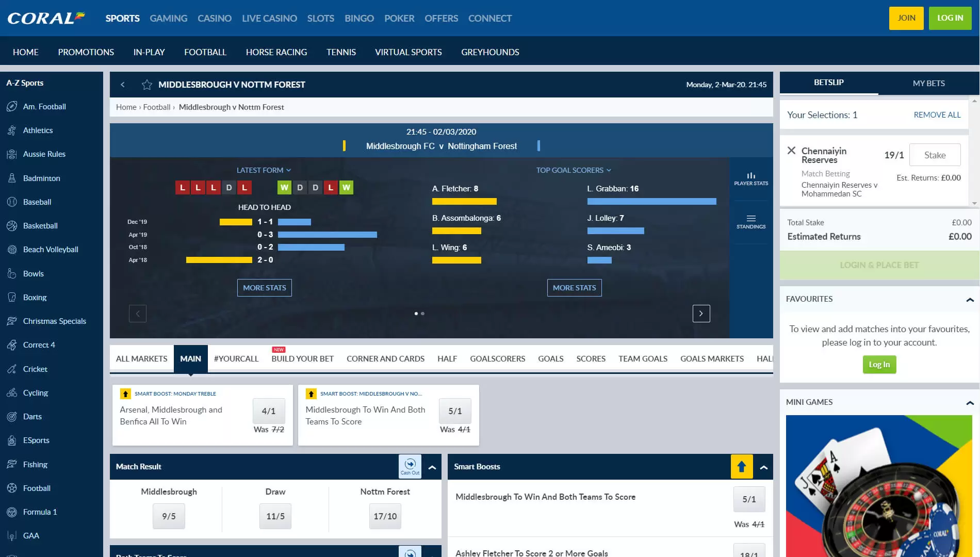The width and height of the screenshot is (980, 557).
Task: Click the Stake input field
Action: tap(935, 155)
